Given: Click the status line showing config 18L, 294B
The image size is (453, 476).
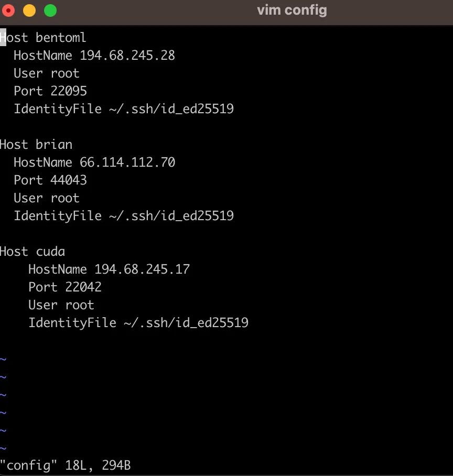Looking at the screenshot, I should [x=65, y=464].
